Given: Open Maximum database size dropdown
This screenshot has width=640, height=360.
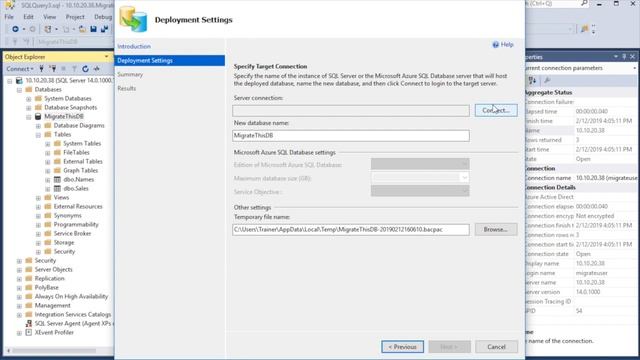Looking at the screenshot, I should (420, 178).
